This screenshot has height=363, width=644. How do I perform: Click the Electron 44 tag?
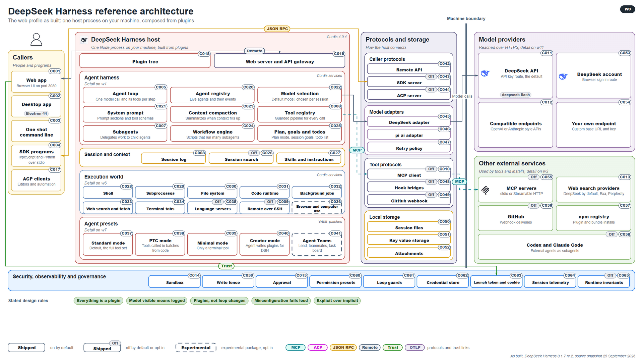pyautogui.click(x=36, y=114)
